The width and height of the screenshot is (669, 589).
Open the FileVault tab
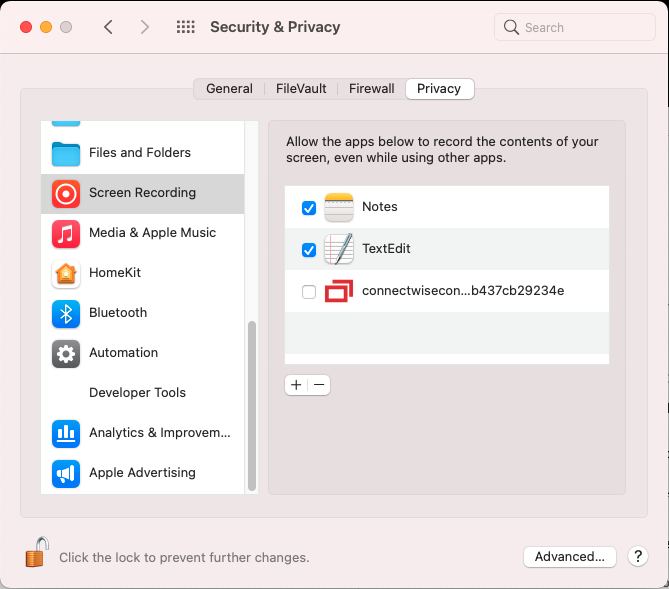click(x=301, y=89)
